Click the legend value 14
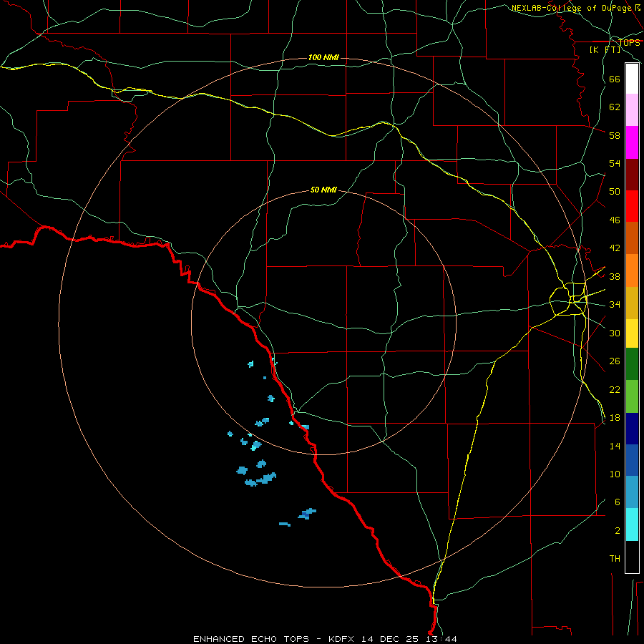The width and height of the screenshot is (644, 644). coord(615,446)
